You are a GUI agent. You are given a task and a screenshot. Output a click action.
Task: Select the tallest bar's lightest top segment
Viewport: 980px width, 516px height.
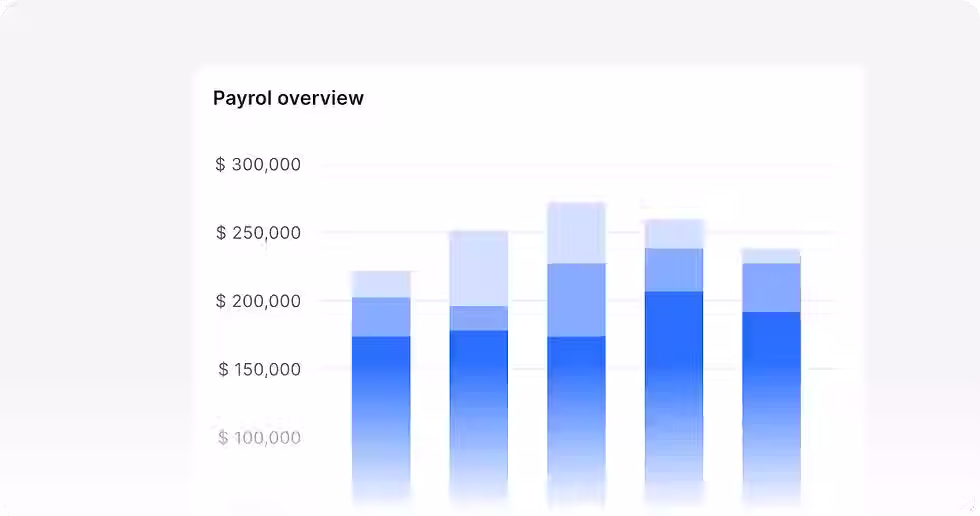[x=576, y=233]
